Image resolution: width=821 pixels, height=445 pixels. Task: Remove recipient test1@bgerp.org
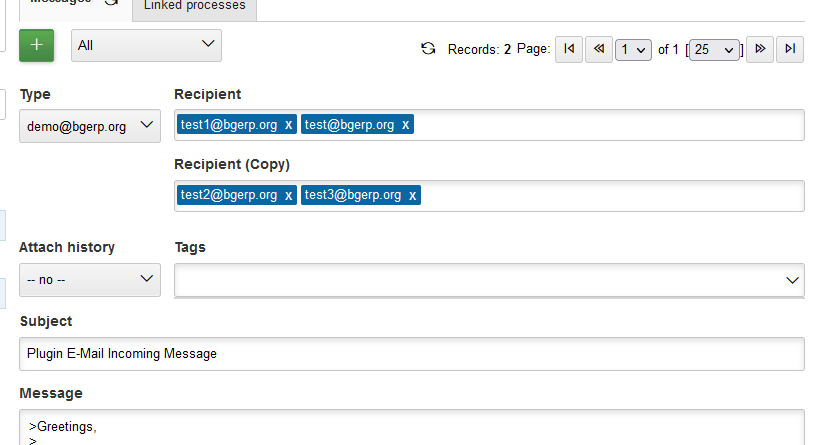[x=288, y=125]
